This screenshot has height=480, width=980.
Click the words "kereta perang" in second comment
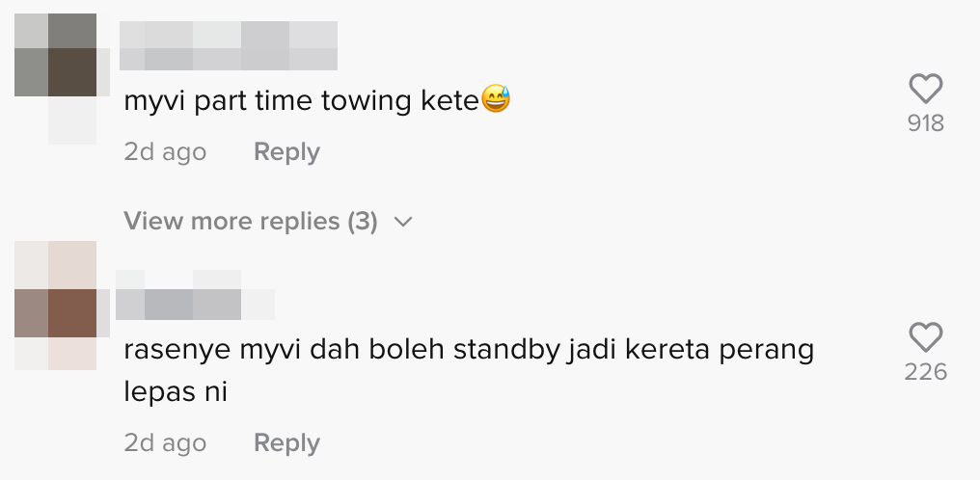[x=720, y=350]
